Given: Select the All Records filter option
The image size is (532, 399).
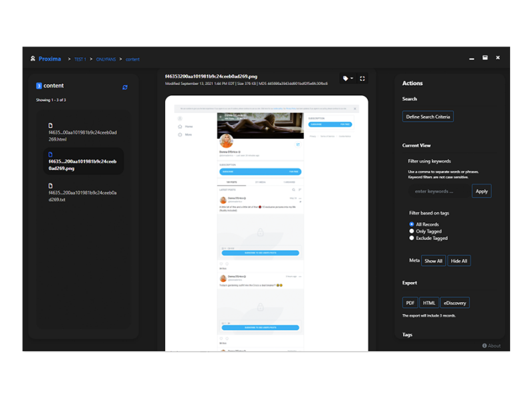Looking at the screenshot, I should (412, 224).
